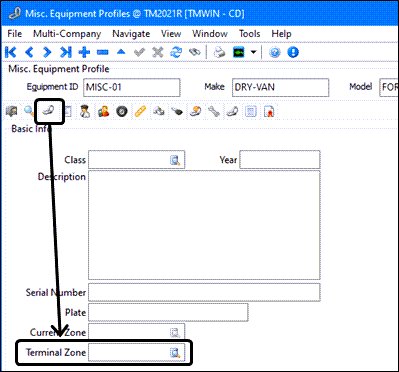The image size is (399, 372).
Task: Click the person with hat tab icon
Action: click(x=84, y=111)
